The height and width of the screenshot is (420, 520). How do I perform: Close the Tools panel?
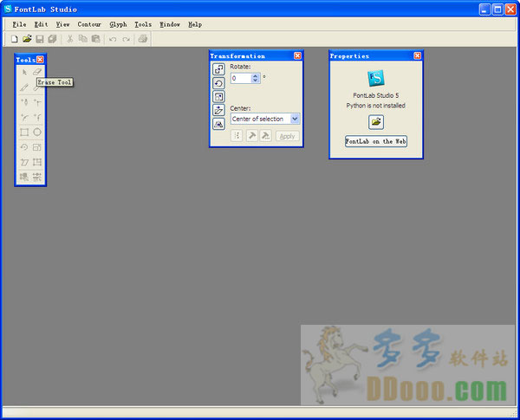(40, 60)
